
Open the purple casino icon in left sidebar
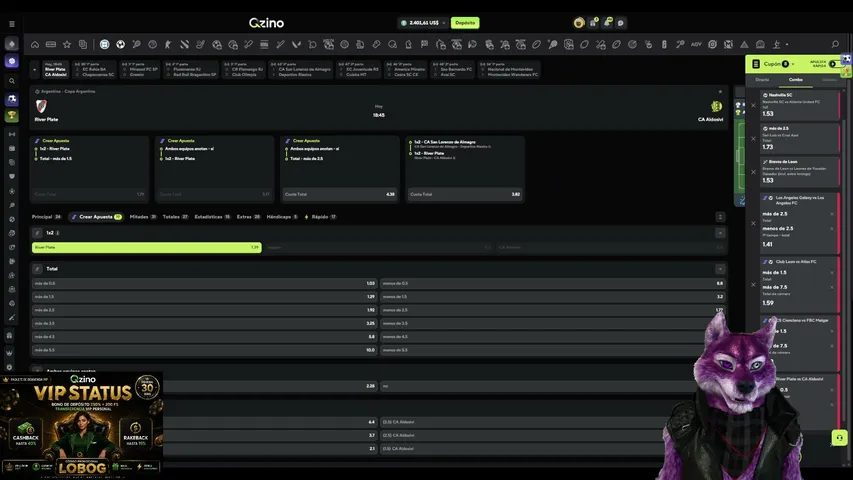[x=11, y=61]
